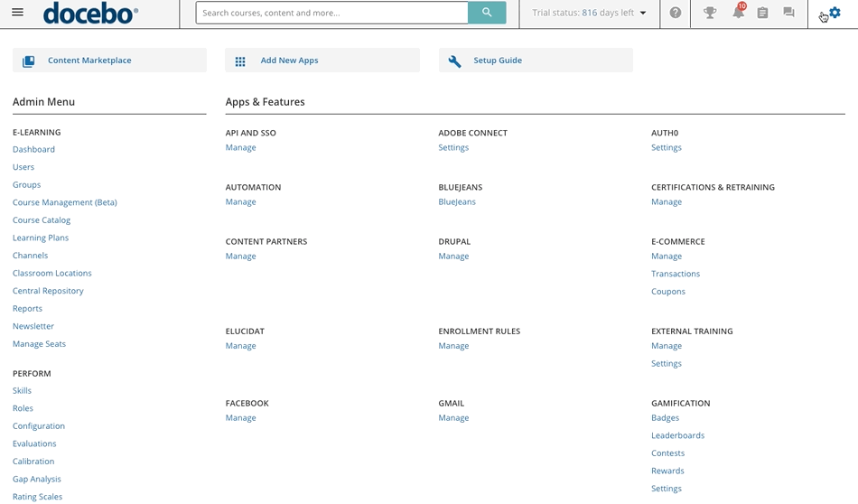This screenshot has height=504, width=858.
Task: Open Course Management (Beta) menu item
Action: pyautogui.click(x=65, y=202)
